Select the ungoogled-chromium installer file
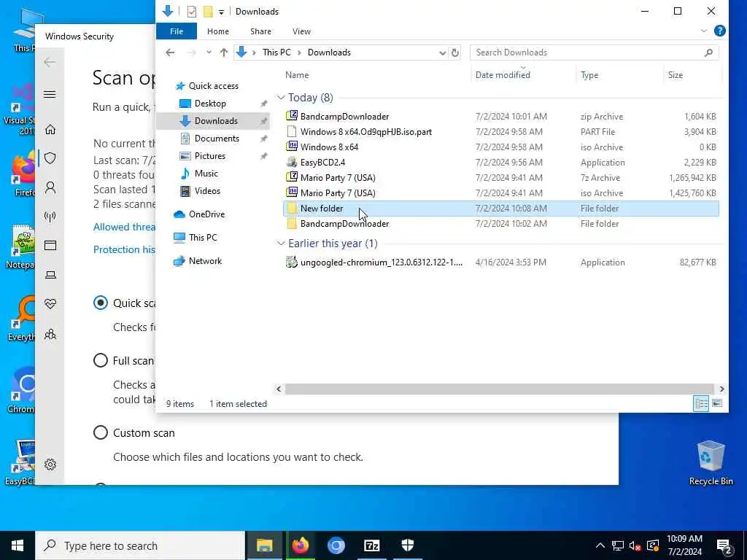This screenshot has width=747, height=560. pos(501,262)
